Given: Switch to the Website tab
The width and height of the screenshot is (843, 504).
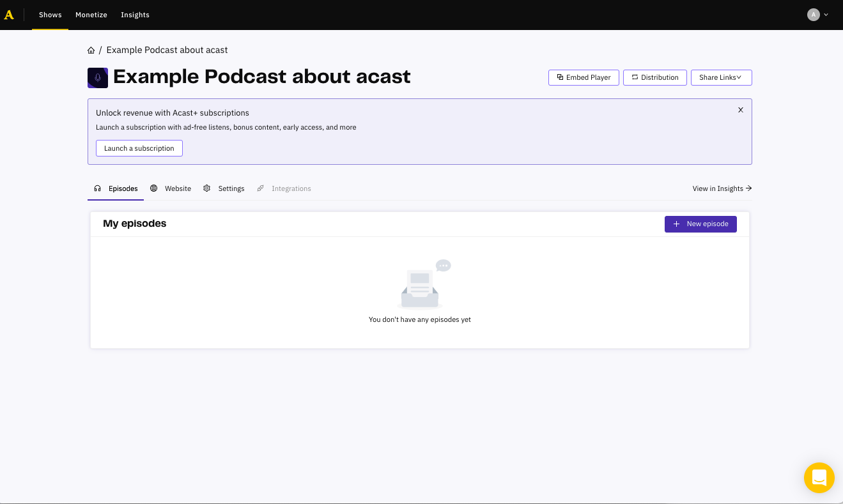Looking at the screenshot, I should [x=171, y=188].
